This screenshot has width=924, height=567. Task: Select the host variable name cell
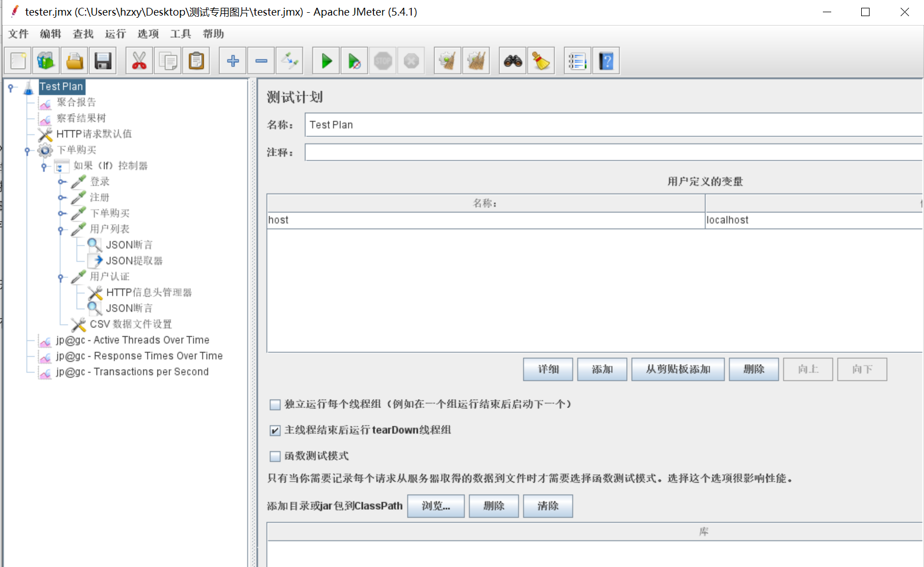coord(486,220)
